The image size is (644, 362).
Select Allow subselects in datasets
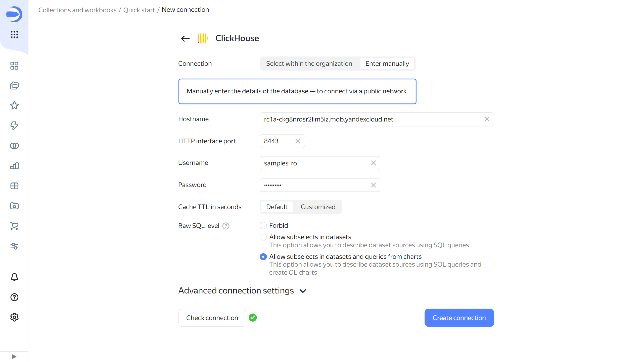263,237
